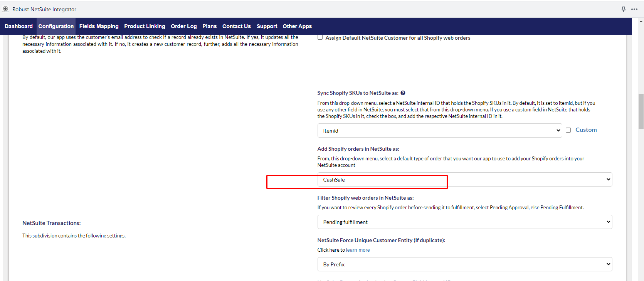This screenshot has width=644, height=281.
Task: Click the help question mark beside Sync Shopify SKUs
Action: (403, 93)
